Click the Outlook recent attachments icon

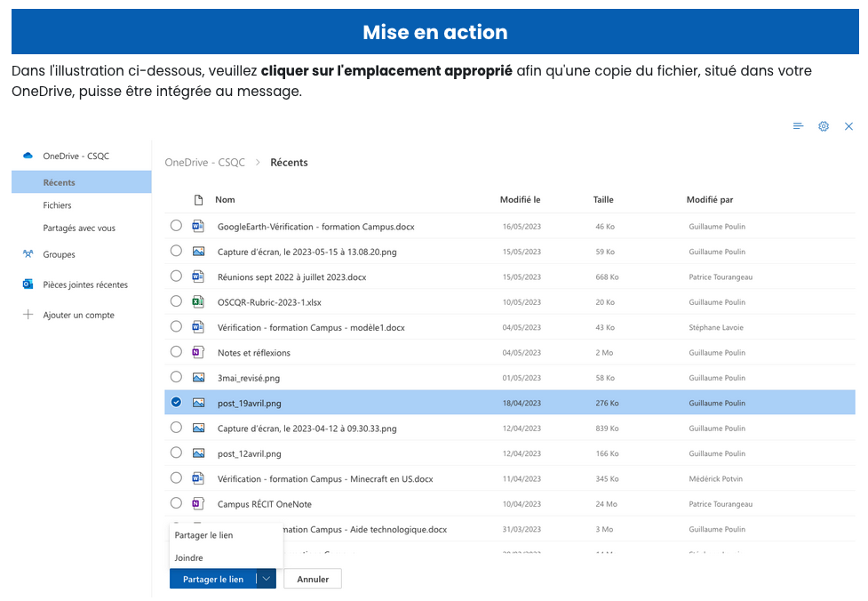[28, 284]
